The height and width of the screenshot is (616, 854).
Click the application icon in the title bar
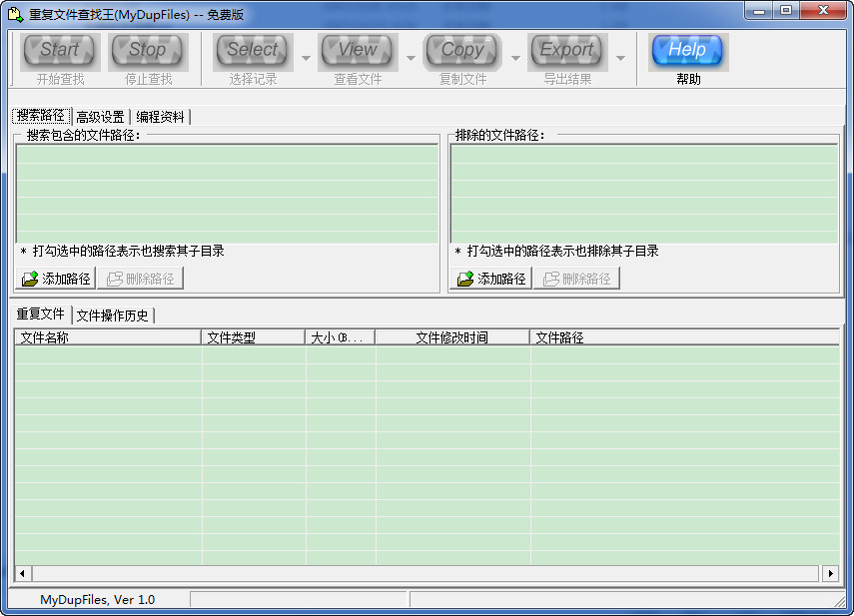point(13,10)
